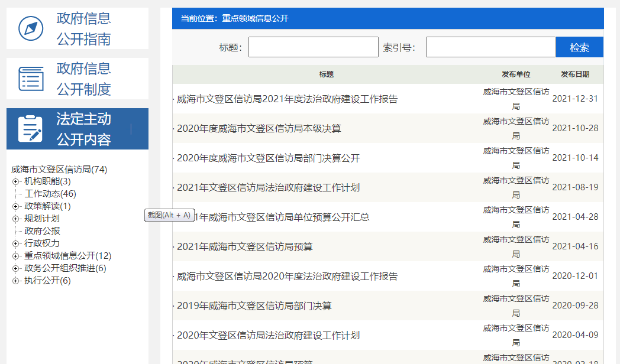Click the clipboard icon for 法定主动公开内容
This screenshot has height=364, width=620.
tap(31, 129)
